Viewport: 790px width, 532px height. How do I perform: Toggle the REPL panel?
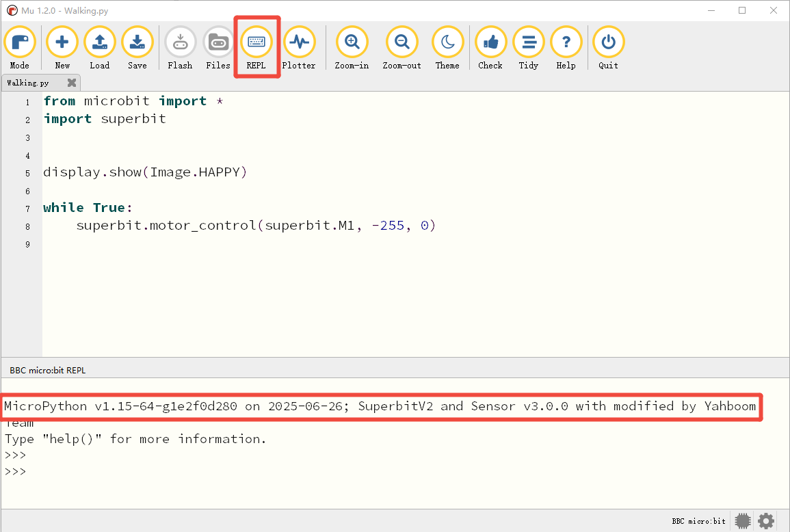tap(256, 48)
